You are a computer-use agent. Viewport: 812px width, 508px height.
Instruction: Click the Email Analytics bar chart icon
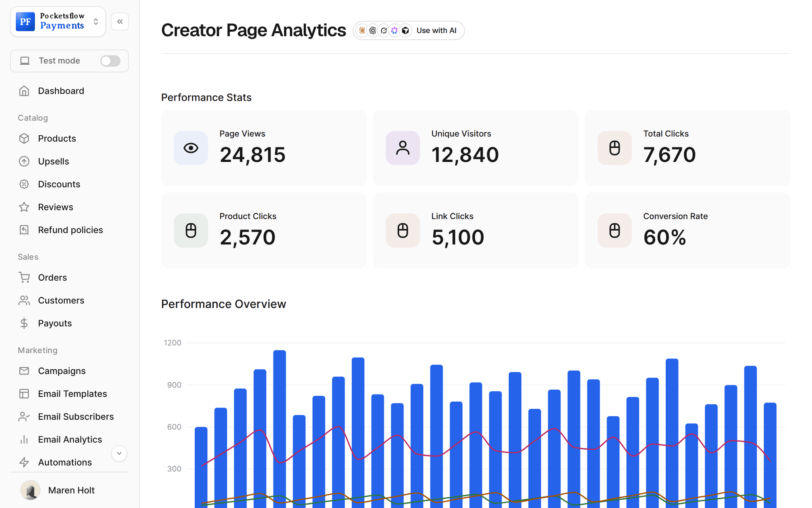click(24, 439)
